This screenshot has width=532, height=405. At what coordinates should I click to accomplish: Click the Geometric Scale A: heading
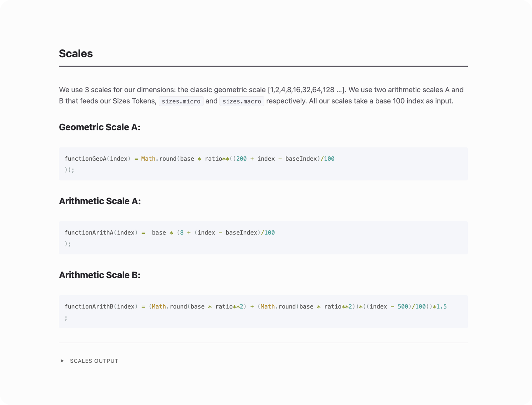pos(99,127)
